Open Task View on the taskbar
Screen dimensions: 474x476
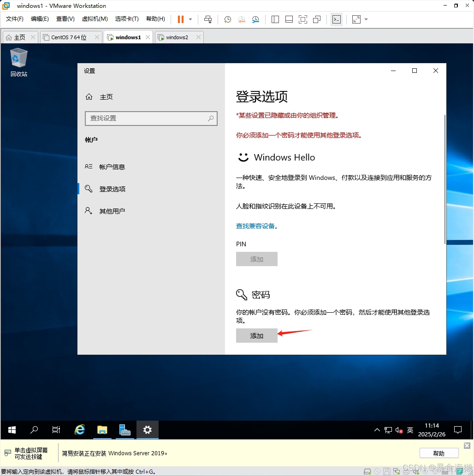pos(56,429)
